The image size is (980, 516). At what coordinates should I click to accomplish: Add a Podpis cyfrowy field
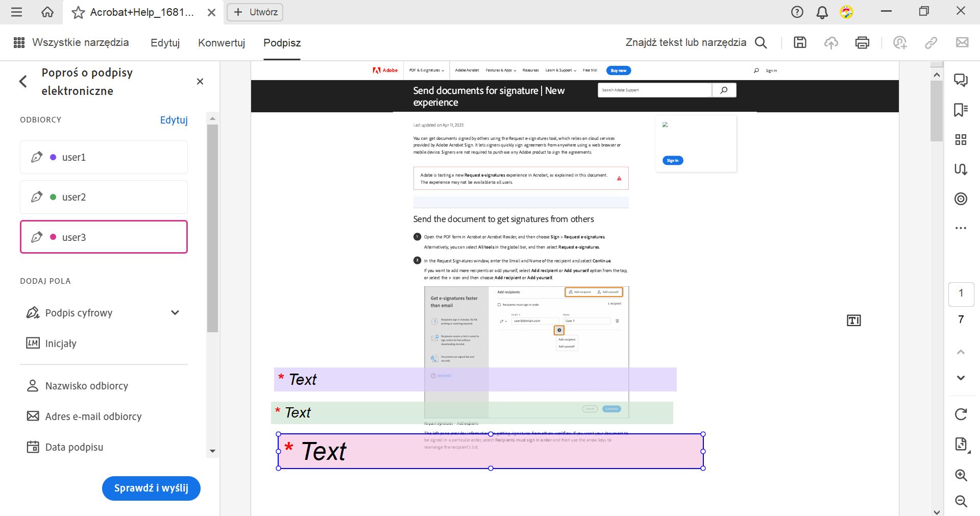69,313
